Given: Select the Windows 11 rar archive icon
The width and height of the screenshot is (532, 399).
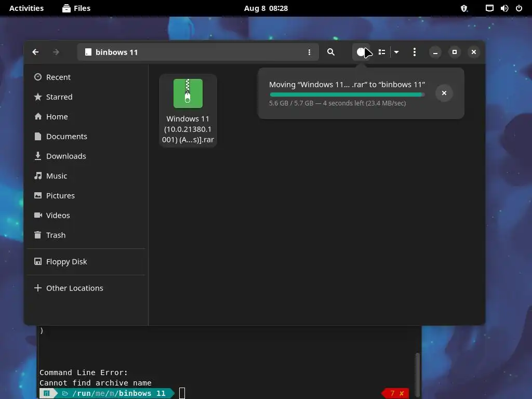Looking at the screenshot, I should pyautogui.click(x=188, y=94).
